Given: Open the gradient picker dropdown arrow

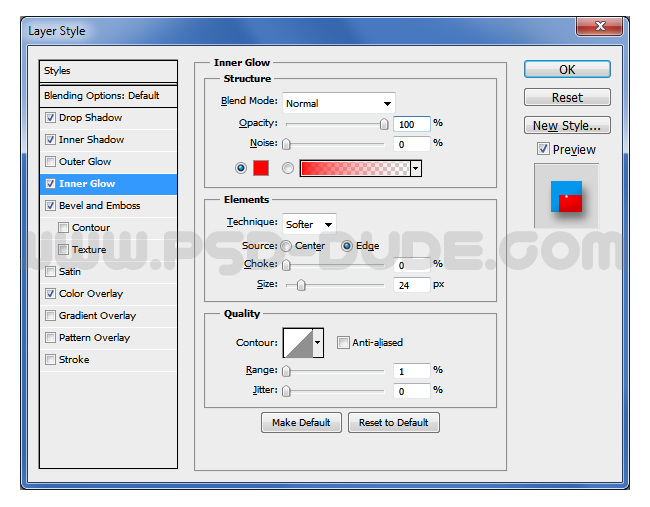Looking at the screenshot, I should [416, 169].
